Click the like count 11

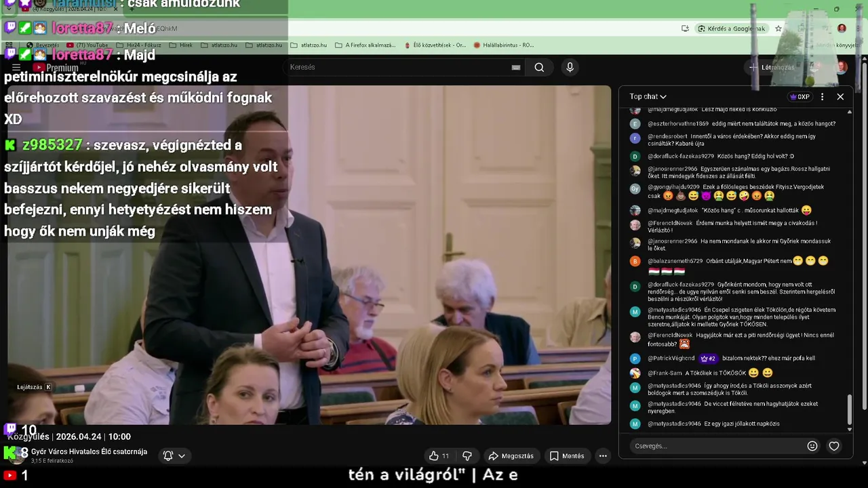[x=446, y=456]
